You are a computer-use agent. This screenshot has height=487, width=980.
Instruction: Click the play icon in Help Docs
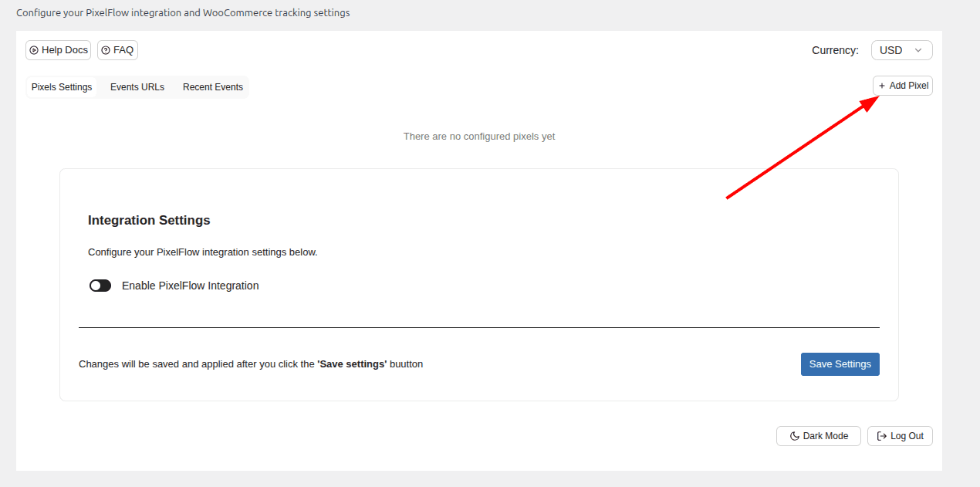(x=34, y=50)
